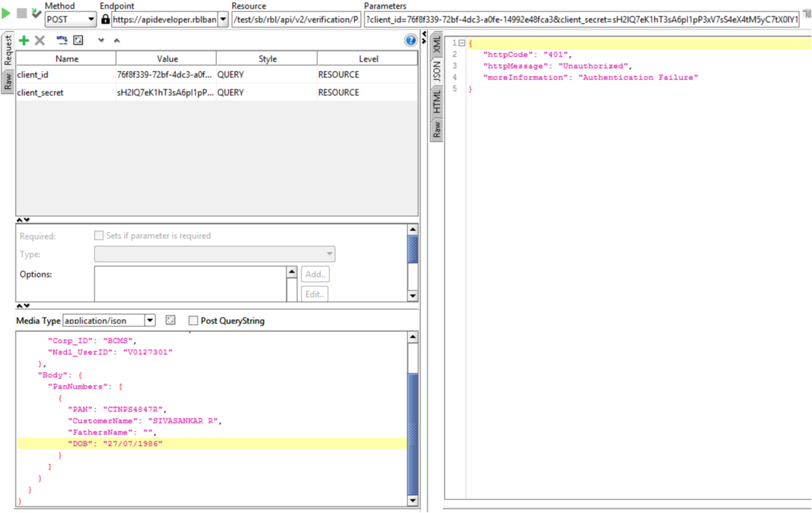Open the HTML response tab
This screenshot has width=812, height=513.
click(437, 102)
